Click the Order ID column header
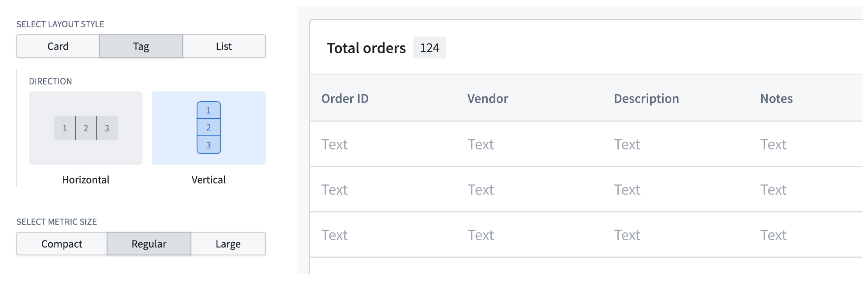The image size is (868, 281). click(344, 98)
